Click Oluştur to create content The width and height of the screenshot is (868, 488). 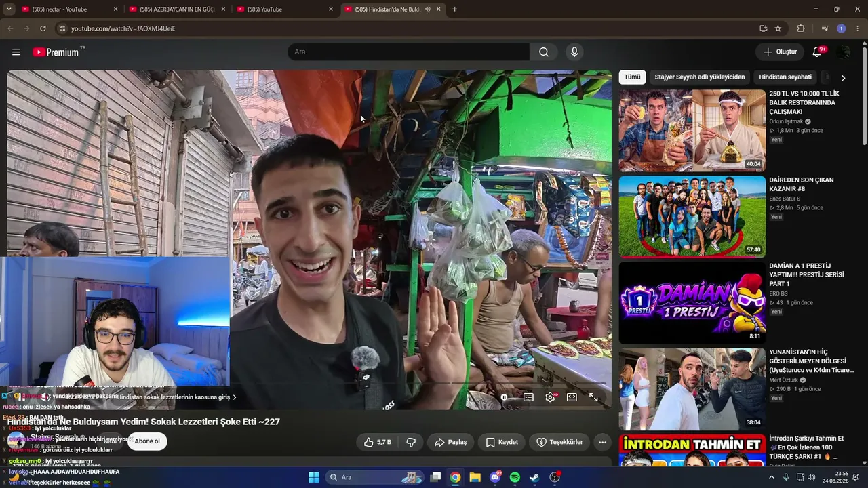[780, 52]
